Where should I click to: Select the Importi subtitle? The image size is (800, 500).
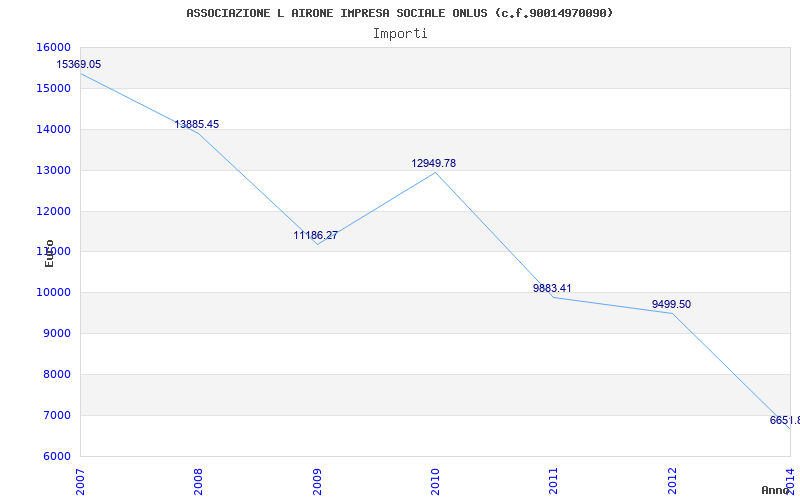click(400, 34)
